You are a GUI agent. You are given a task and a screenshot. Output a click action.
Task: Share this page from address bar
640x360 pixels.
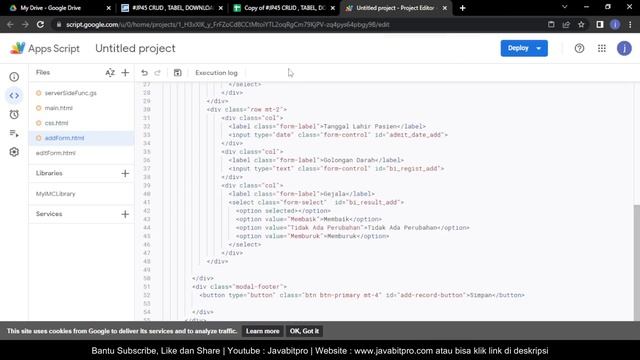click(566, 24)
